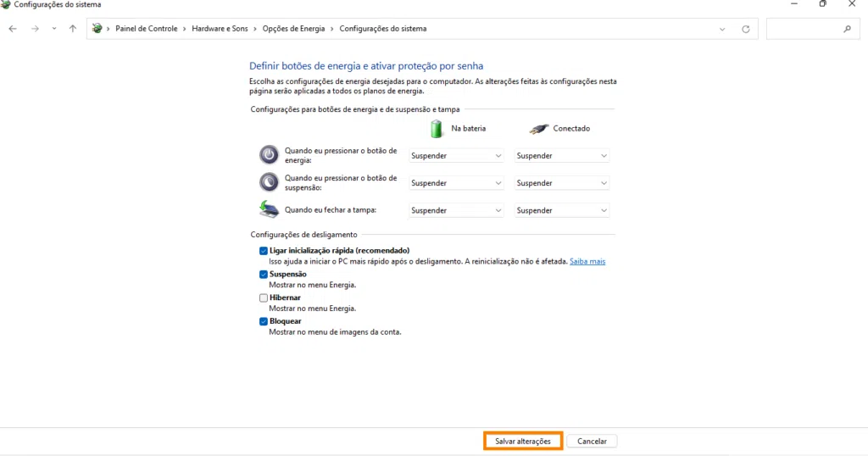
Task: Click the power button icon
Action: point(269,154)
